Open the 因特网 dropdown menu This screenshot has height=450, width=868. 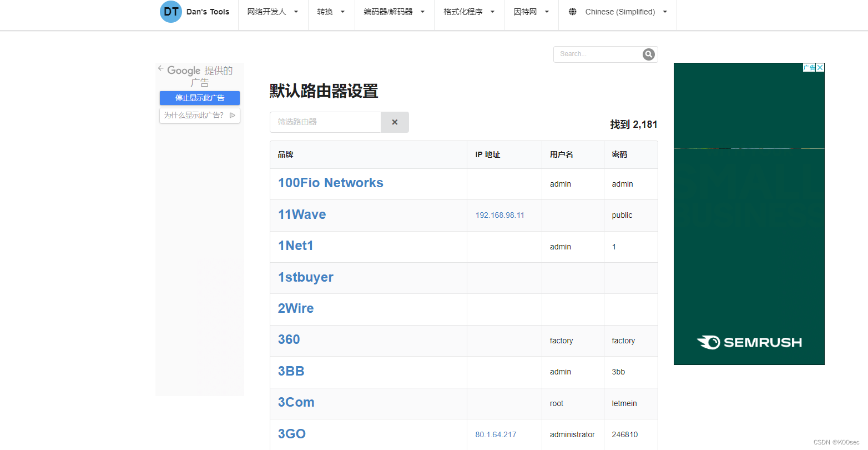pyautogui.click(x=531, y=12)
